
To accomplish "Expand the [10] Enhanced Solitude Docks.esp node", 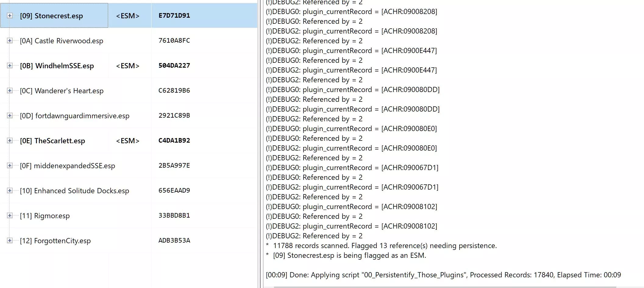I will tap(10, 190).
